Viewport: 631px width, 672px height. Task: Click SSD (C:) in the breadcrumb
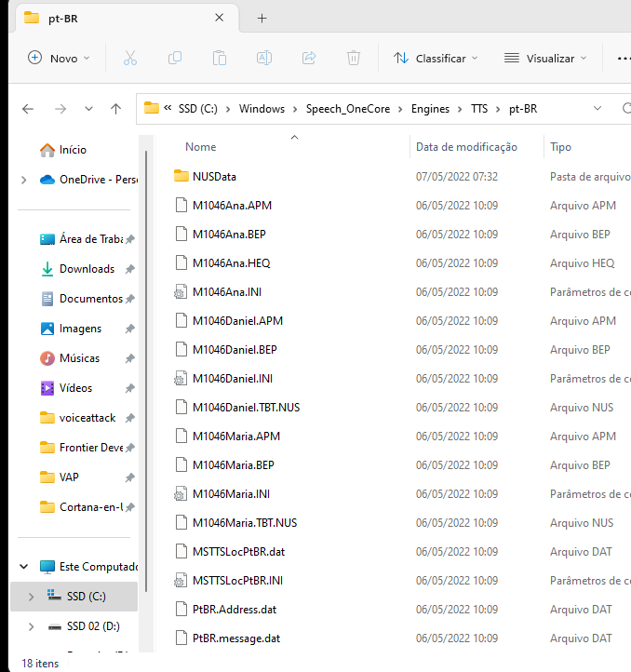198,109
